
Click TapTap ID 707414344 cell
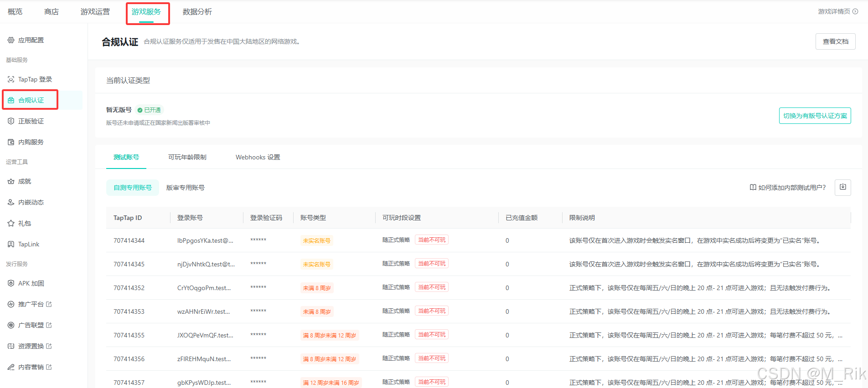(x=129, y=240)
